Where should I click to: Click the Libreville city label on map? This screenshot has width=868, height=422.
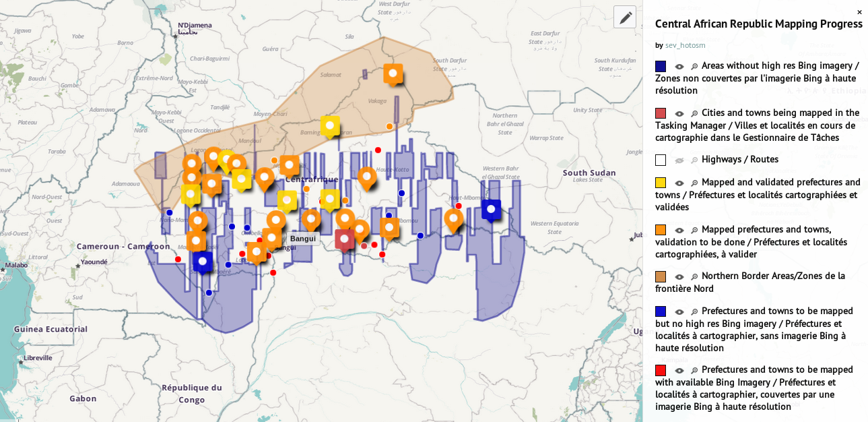coord(38,358)
